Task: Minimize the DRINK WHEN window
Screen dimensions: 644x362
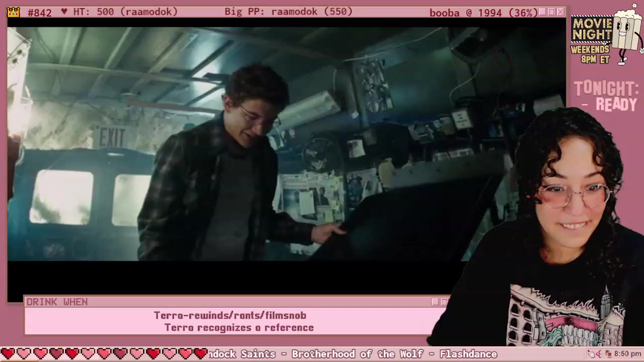Action: (435, 302)
